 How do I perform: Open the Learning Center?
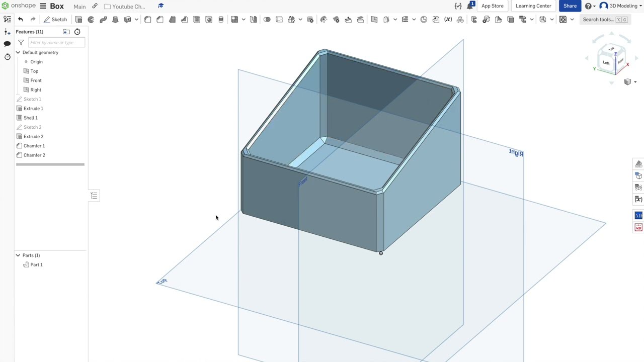533,6
